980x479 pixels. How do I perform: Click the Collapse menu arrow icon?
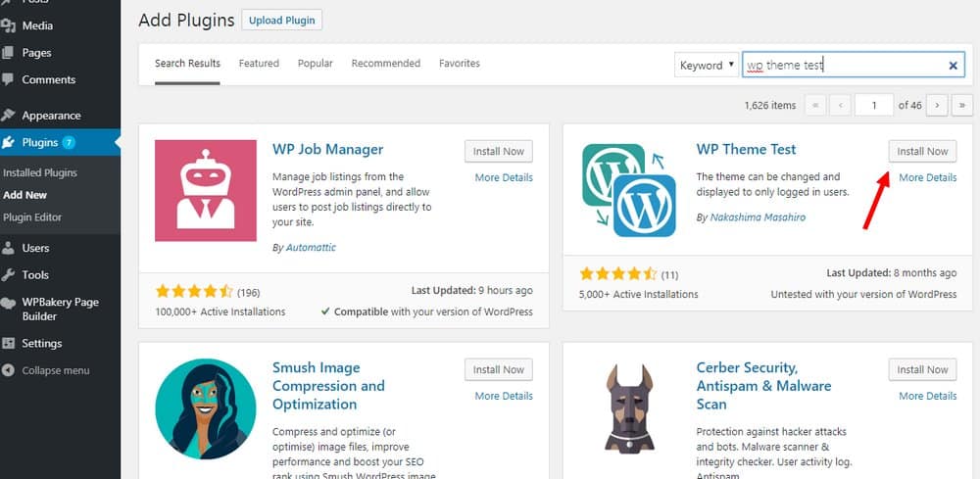point(8,370)
